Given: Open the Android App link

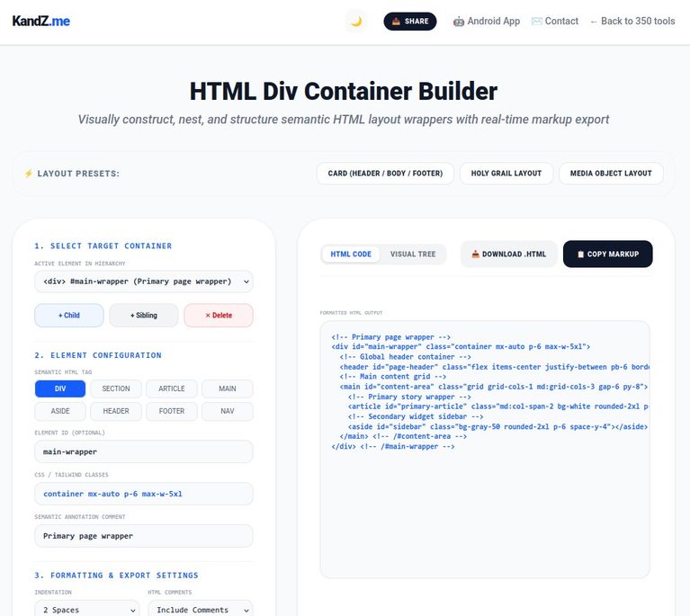Looking at the screenshot, I should pyautogui.click(x=487, y=21).
